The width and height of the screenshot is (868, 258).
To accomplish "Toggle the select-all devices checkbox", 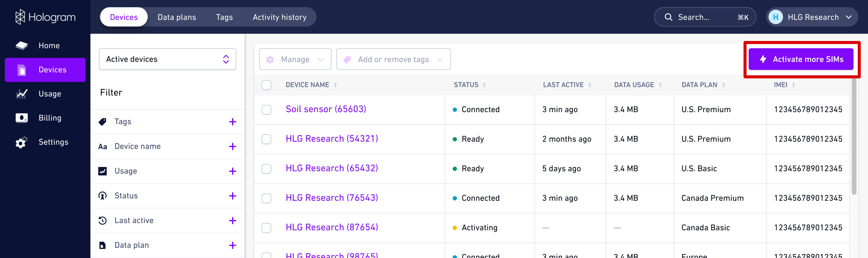I will click(x=267, y=85).
